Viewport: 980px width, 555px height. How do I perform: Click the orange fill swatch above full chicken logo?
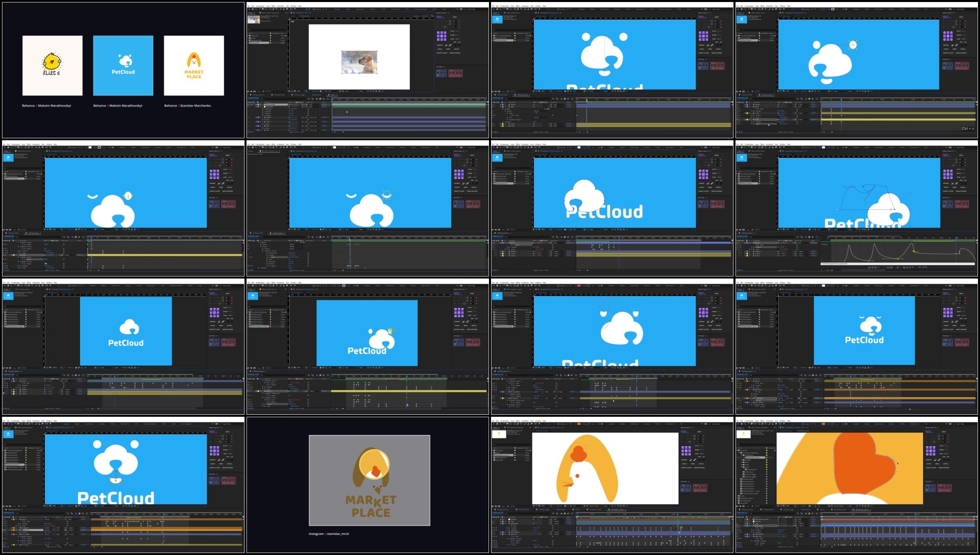[x=579, y=424]
